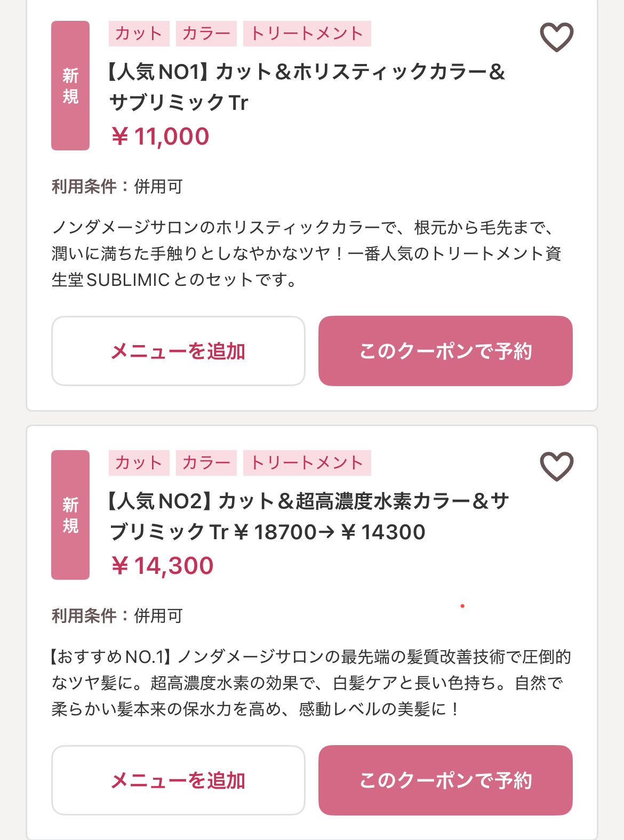Screen dimensions: 624x840
Task: Select the カラー tag on the 人気NO2 coupon
Action: 206,463
